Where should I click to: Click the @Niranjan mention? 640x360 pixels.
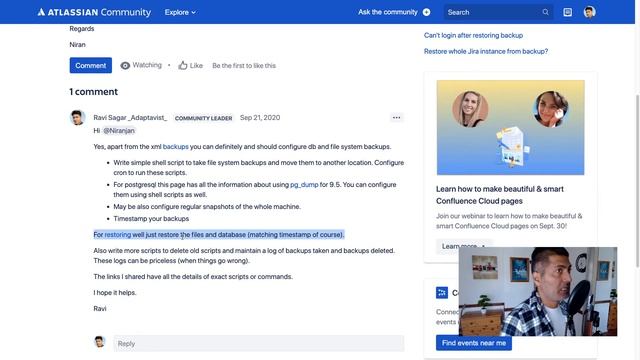tap(119, 131)
